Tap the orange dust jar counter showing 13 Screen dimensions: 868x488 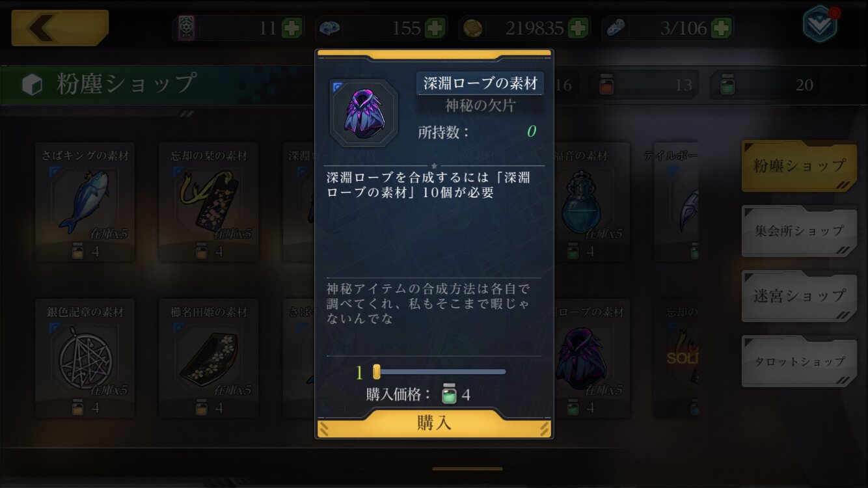[x=644, y=85]
